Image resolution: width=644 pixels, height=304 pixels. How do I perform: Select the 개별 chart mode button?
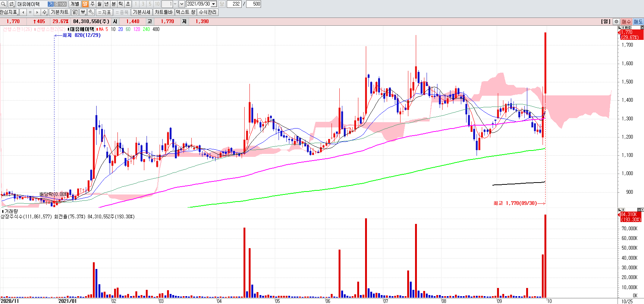click(x=75, y=4)
